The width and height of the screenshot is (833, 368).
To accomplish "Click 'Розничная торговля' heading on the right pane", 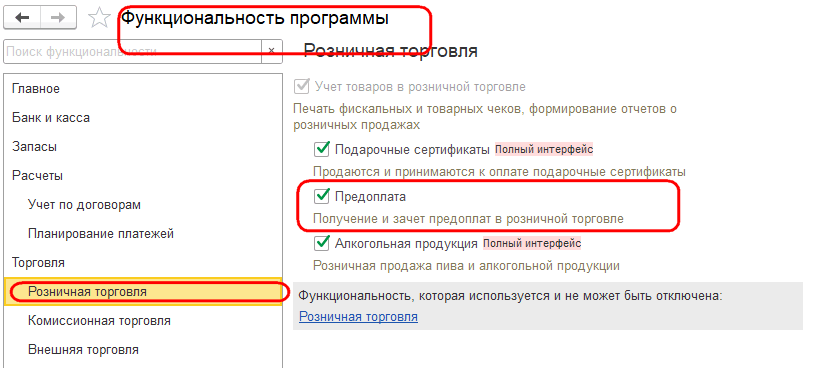I will coord(390,51).
